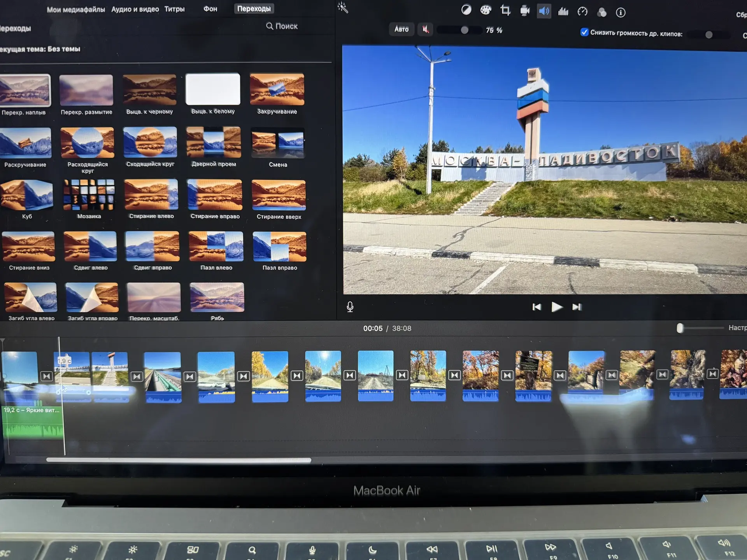Click the timeline horizontal scrollbar

[x=179, y=460]
